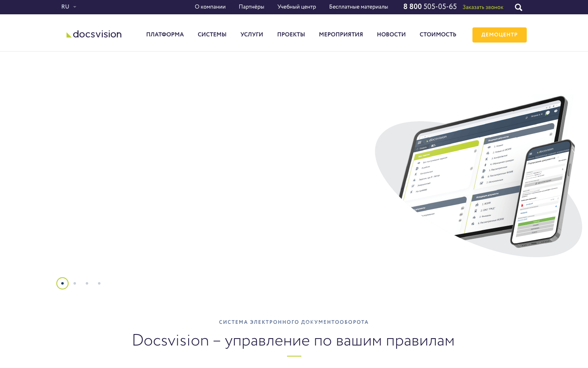This screenshot has height=368, width=588.
Task: Go to ПРОЕКТЫ section
Action: (291, 35)
